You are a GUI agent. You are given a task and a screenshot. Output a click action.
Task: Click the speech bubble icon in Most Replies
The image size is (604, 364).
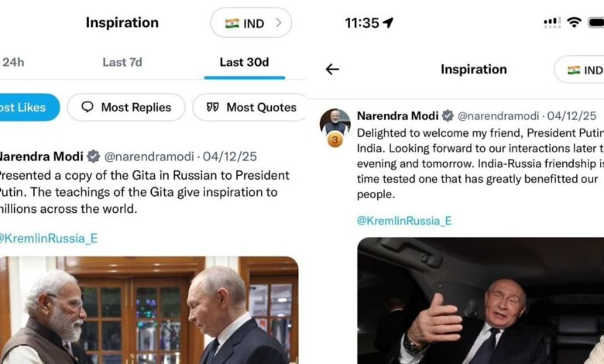pyautogui.click(x=88, y=107)
